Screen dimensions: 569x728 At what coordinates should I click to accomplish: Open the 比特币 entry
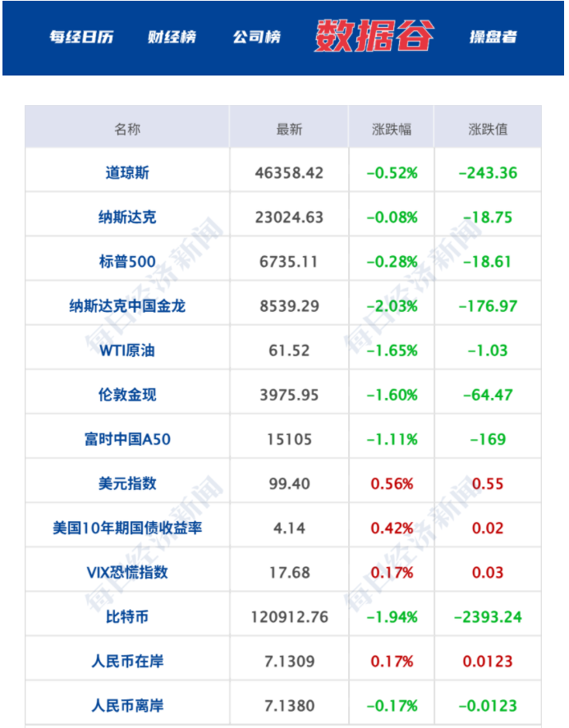click(127, 616)
